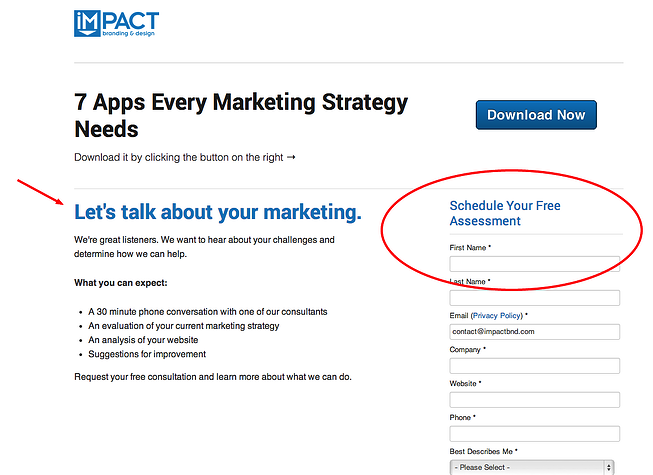This screenshot has width=653, height=475.
Task: Select the Email field containing contact@impactbnd.com
Action: pyautogui.click(x=534, y=332)
